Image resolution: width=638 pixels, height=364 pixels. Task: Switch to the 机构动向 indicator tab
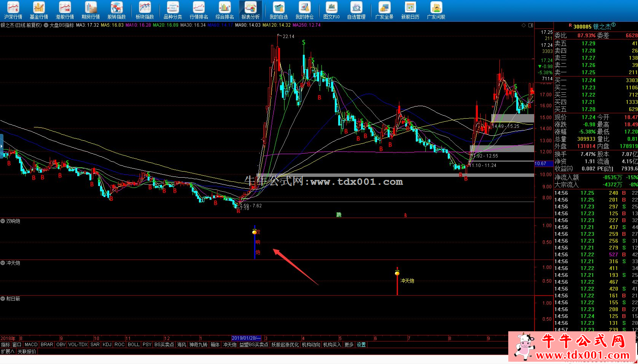[311, 345]
